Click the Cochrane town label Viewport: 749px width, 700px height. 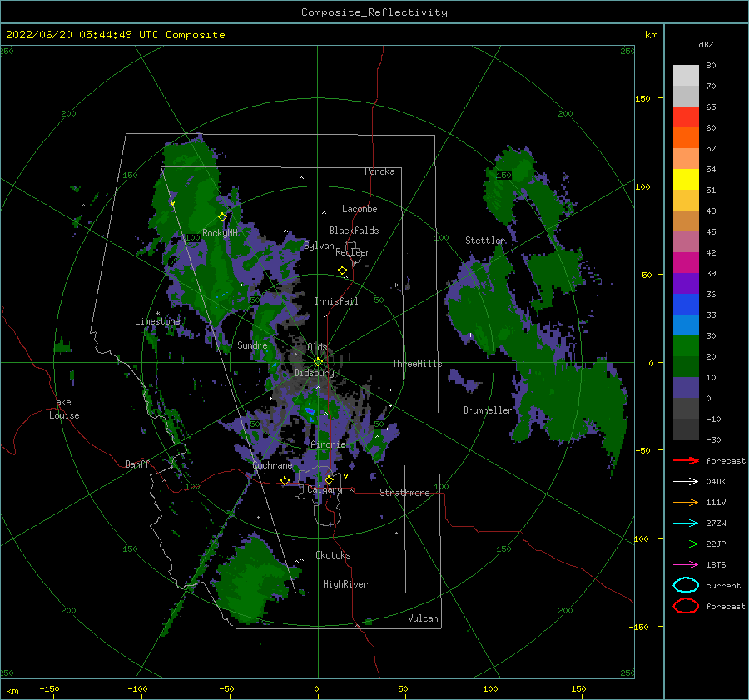click(x=272, y=465)
